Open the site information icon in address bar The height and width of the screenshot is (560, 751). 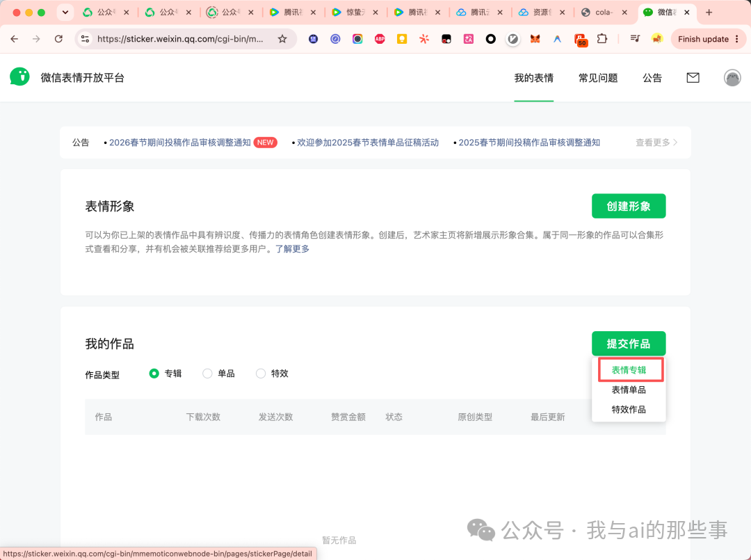click(86, 39)
